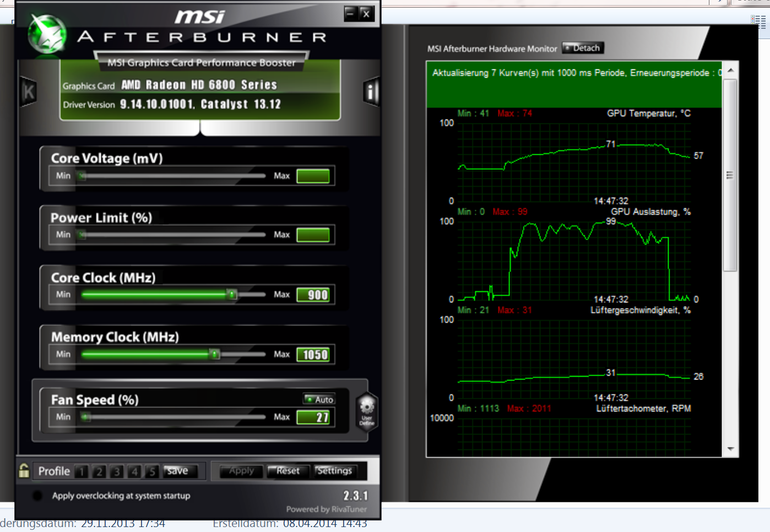The height and width of the screenshot is (532, 770).
Task: Click the GPU Temperatur graph label
Action: coord(648,113)
